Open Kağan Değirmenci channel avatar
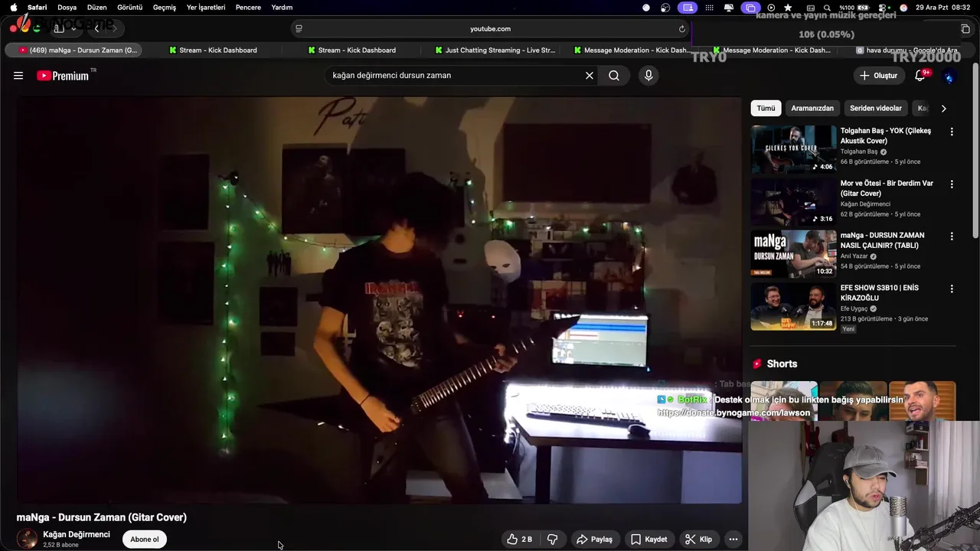 [27, 539]
